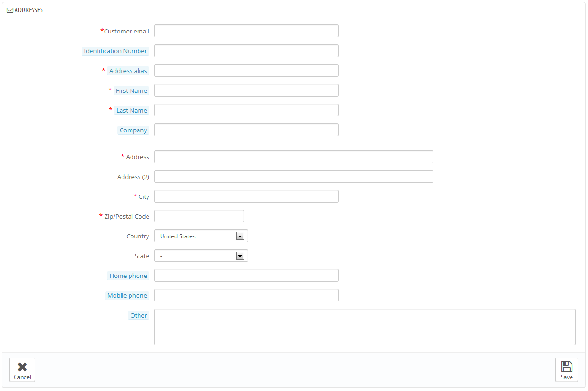Select the Last Name text box
This screenshot has width=588, height=391.
[246, 110]
